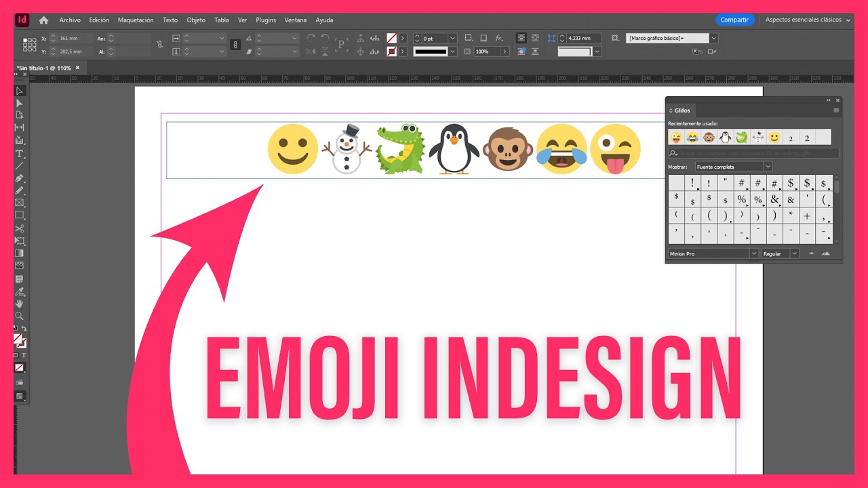Select the Eyedropper tool
Screen dimensions: 868x488
pyautogui.click(x=20, y=291)
